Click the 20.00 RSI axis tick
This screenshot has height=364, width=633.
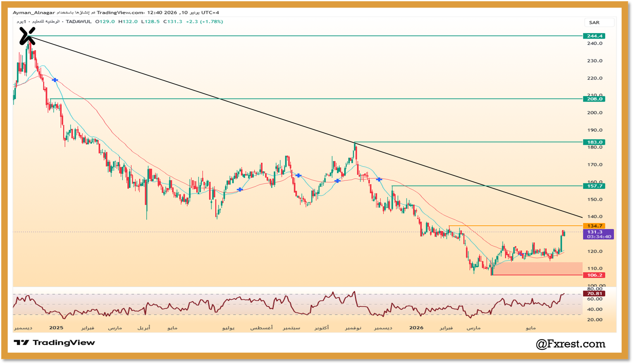pos(595,320)
